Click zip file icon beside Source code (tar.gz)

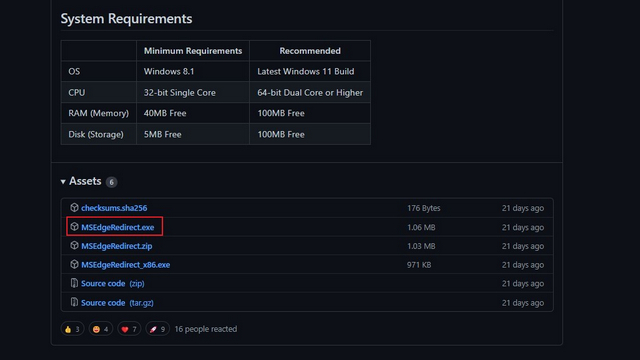[x=74, y=302]
